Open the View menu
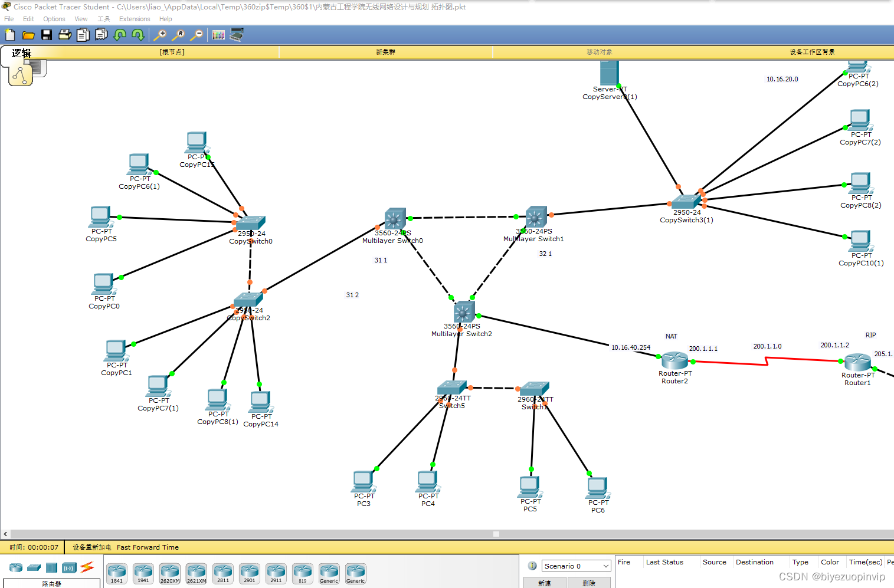894x588 pixels. click(81, 19)
